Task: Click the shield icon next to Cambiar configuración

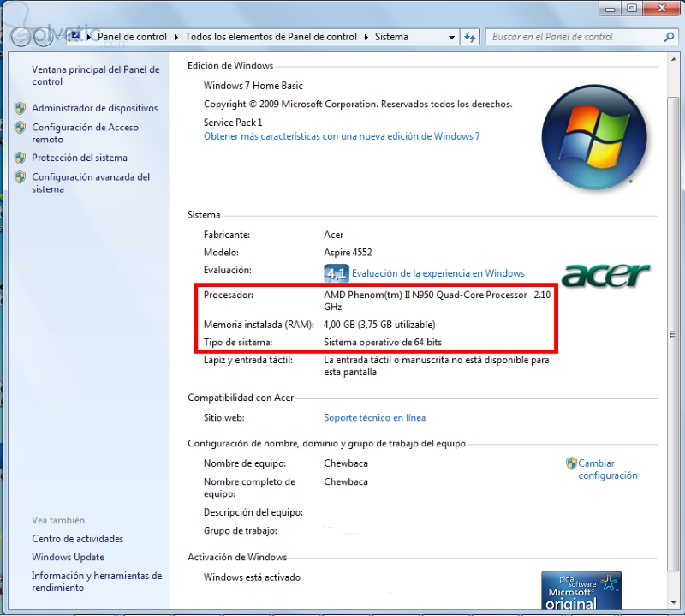Action: pos(571,463)
